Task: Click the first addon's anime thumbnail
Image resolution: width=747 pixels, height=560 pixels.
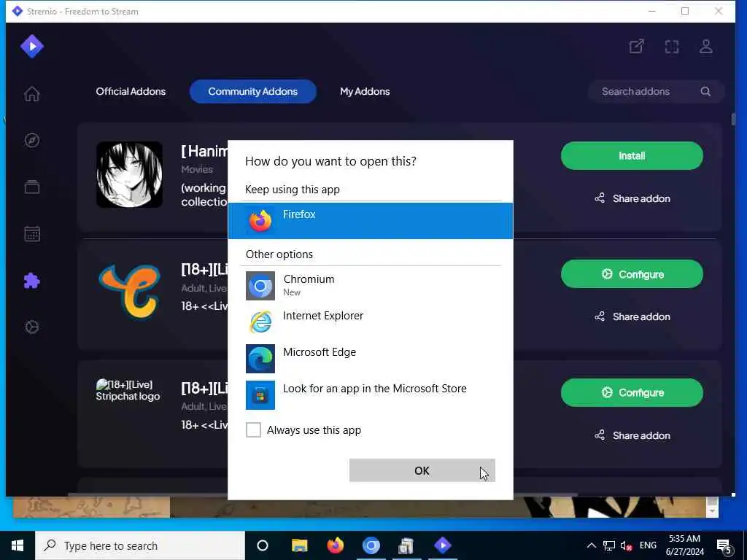Action: point(129,175)
